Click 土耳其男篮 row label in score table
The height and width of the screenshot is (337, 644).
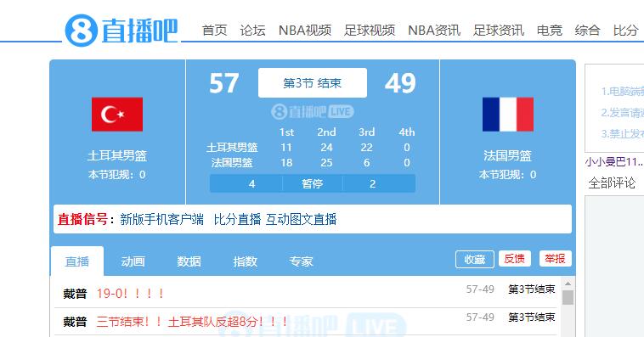click(232, 148)
